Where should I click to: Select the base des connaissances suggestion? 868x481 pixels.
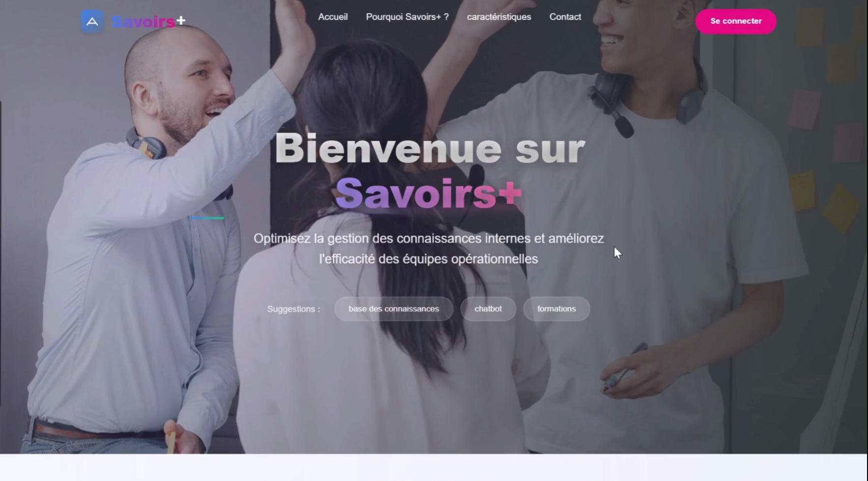pos(393,309)
